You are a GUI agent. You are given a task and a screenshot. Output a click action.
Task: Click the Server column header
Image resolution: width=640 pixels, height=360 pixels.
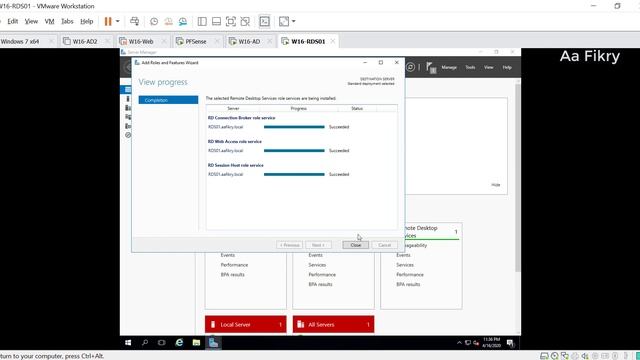click(x=233, y=109)
